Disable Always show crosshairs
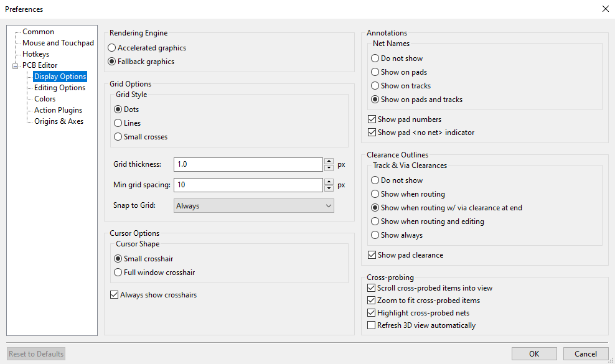 point(114,294)
